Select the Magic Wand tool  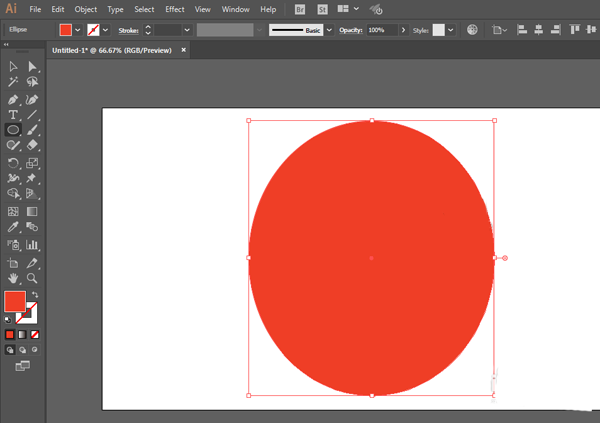coord(13,83)
